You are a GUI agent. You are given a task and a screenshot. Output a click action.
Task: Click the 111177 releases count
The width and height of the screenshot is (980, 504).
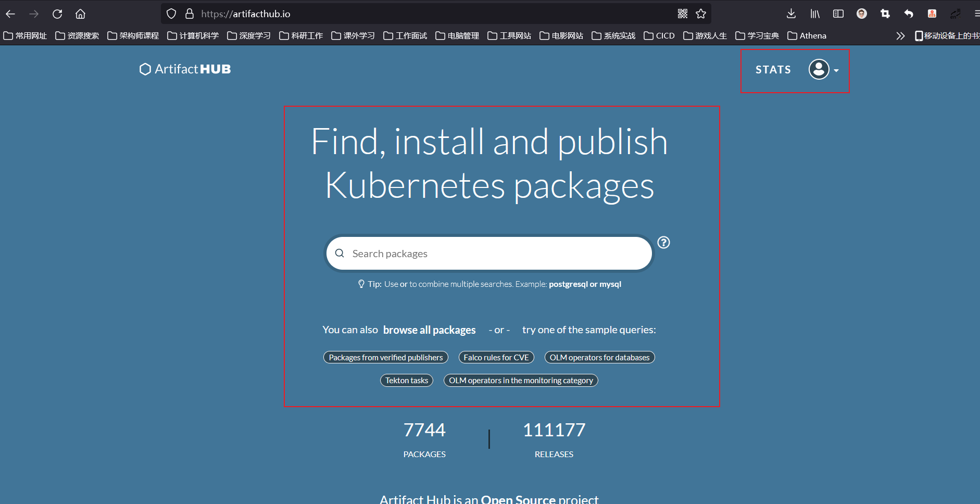coord(554,430)
